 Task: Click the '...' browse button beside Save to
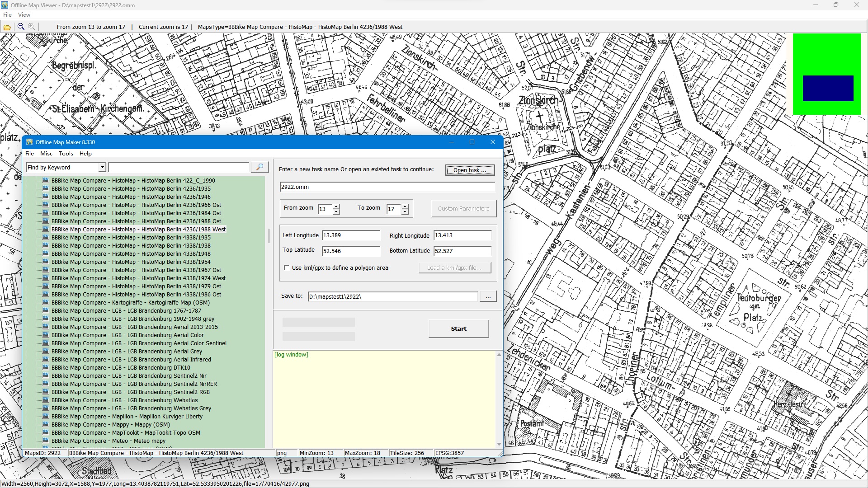click(488, 296)
